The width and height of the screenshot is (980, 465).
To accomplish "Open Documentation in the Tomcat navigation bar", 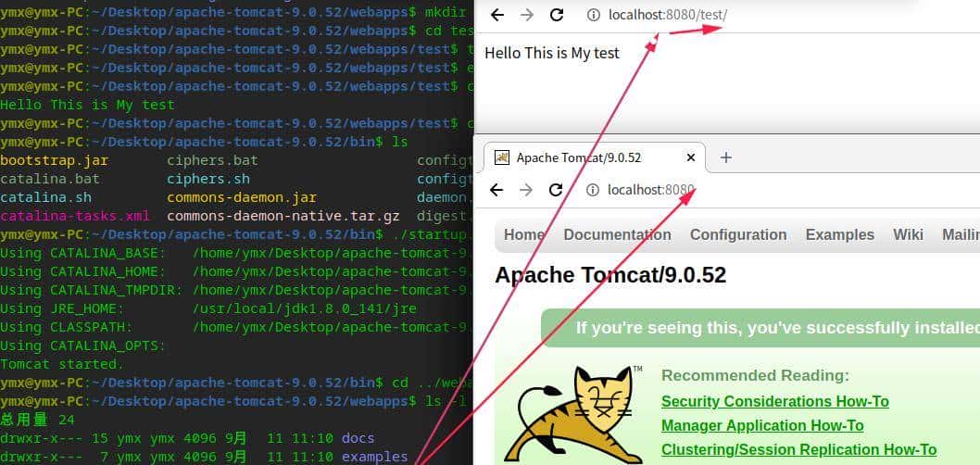I will (x=618, y=234).
